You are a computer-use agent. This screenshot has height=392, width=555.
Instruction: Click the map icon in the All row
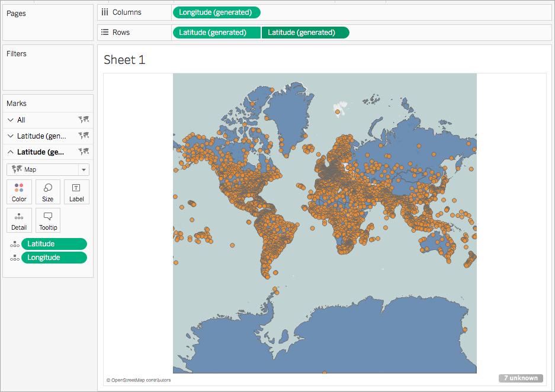[x=84, y=120]
